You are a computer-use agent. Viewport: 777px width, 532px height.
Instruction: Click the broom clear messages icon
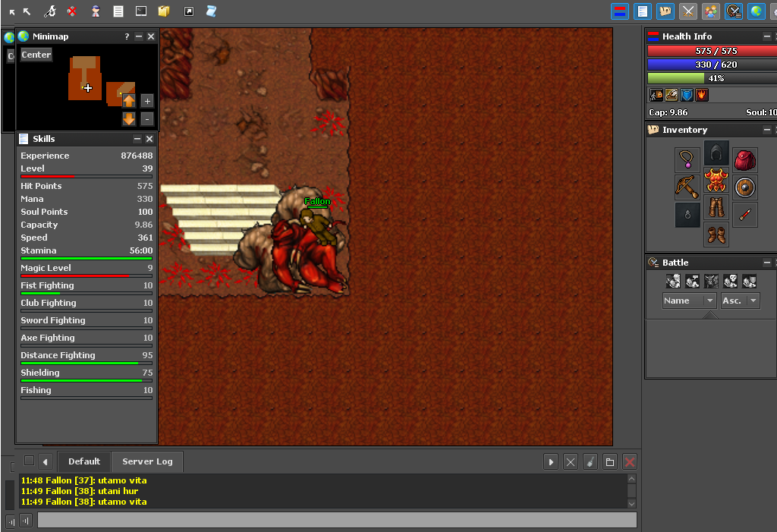[590, 461]
